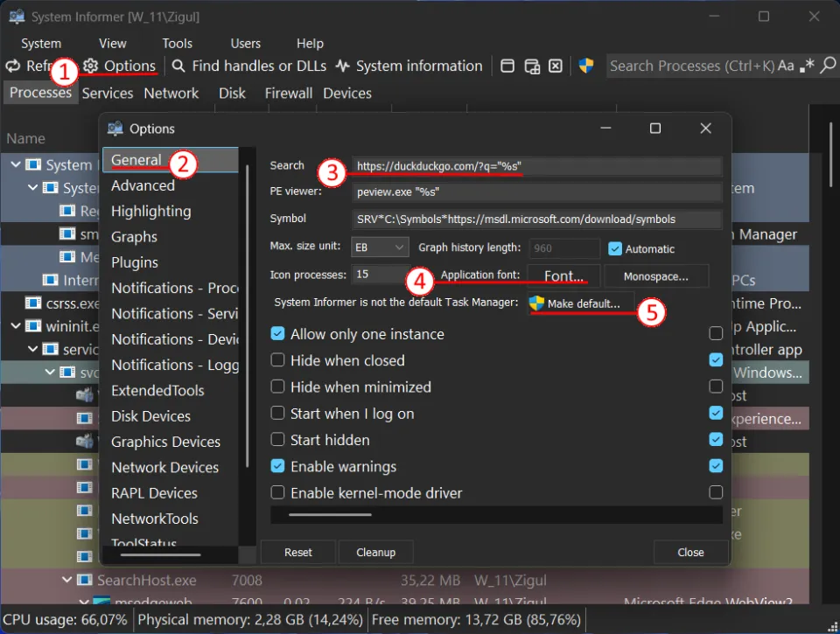The image size is (840, 634).
Task: Open Options via the gear icon
Action: (x=90, y=66)
